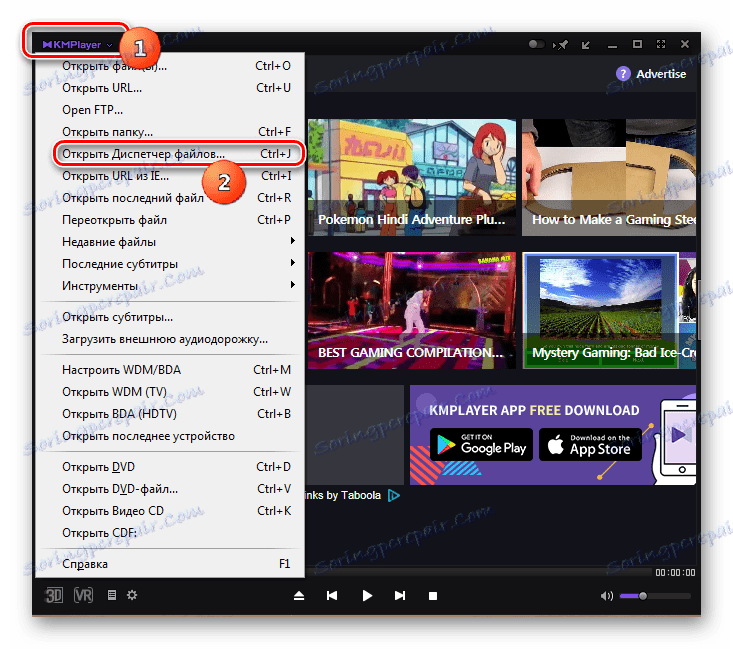Click the next track button

pyautogui.click(x=400, y=596)
